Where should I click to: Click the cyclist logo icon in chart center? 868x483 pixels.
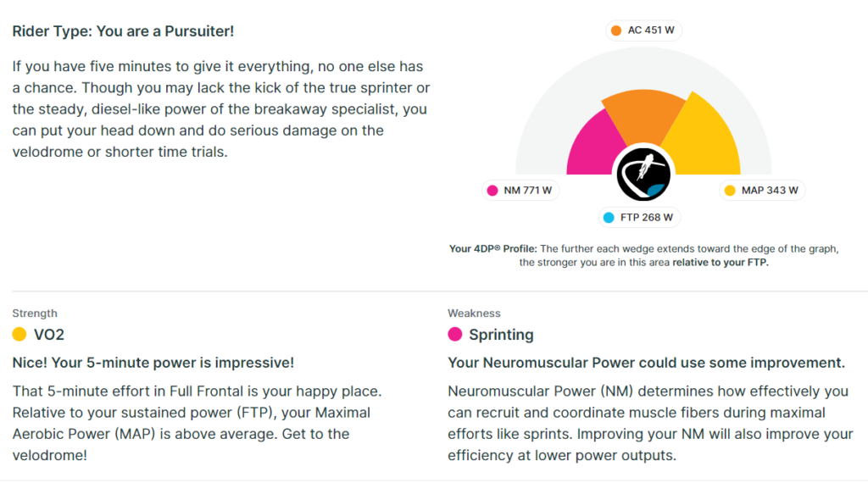tap(643, 175)
